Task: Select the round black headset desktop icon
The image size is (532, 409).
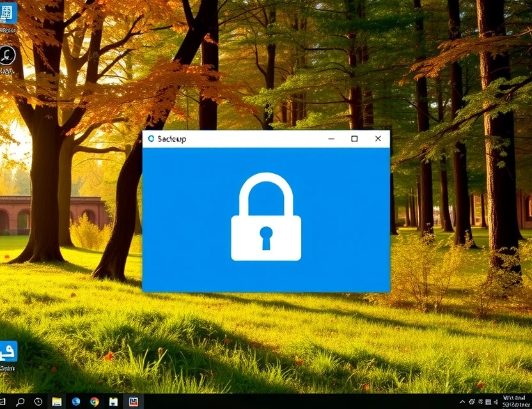Action: 7,56
